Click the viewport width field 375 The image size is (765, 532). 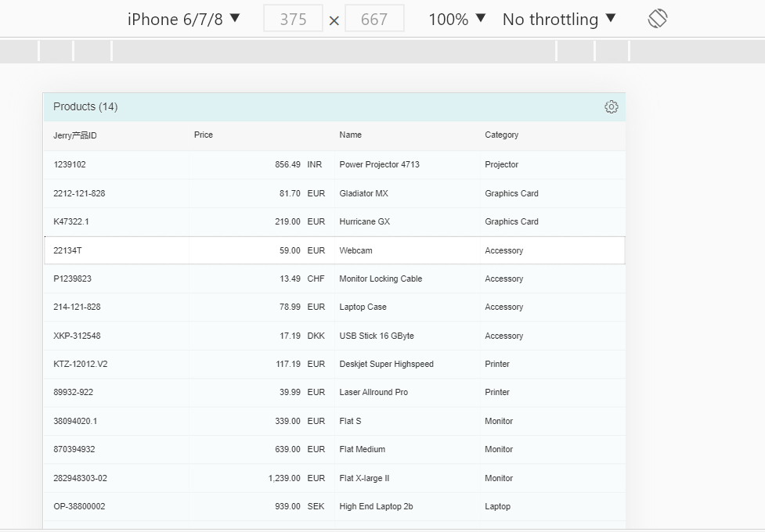pos(293,19)
